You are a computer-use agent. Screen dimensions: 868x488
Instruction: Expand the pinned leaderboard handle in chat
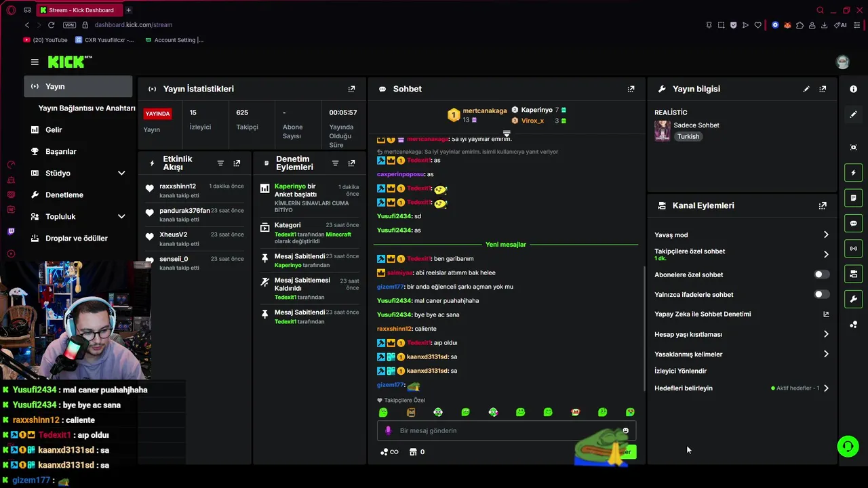(506, 134)
